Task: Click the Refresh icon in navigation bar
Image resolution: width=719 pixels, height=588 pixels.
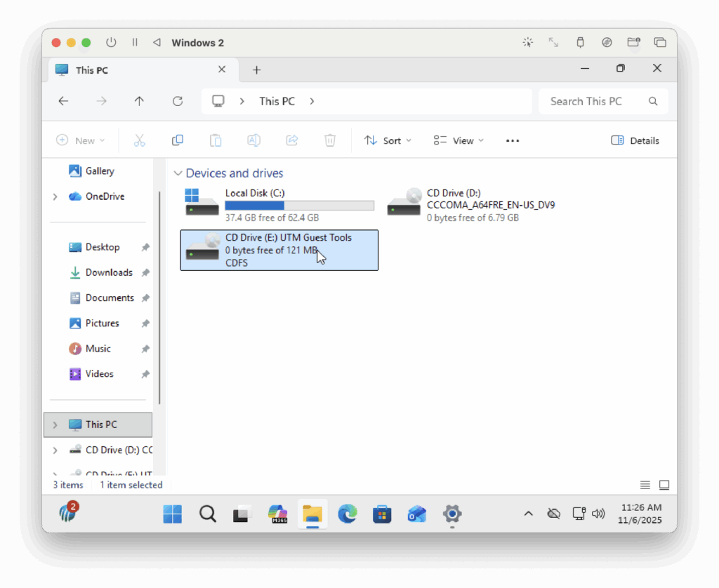Action: click(178, 101)
